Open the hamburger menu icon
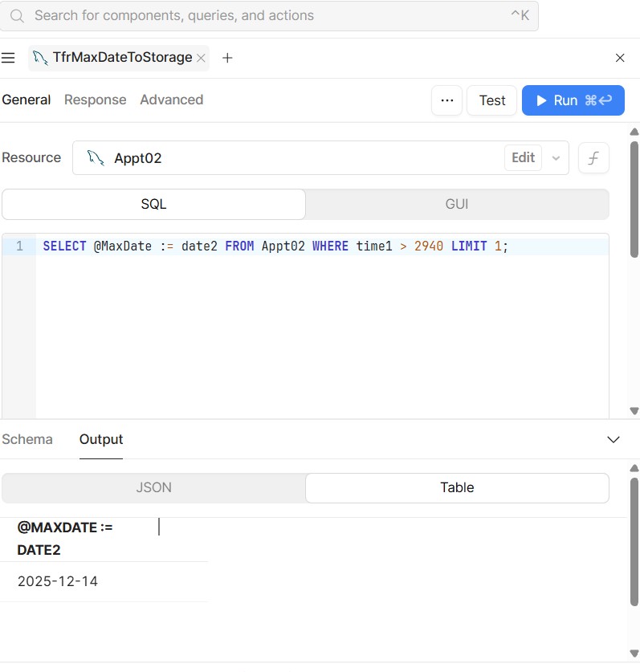This screenshot has height=672, width=640. (x=9, y=58)
